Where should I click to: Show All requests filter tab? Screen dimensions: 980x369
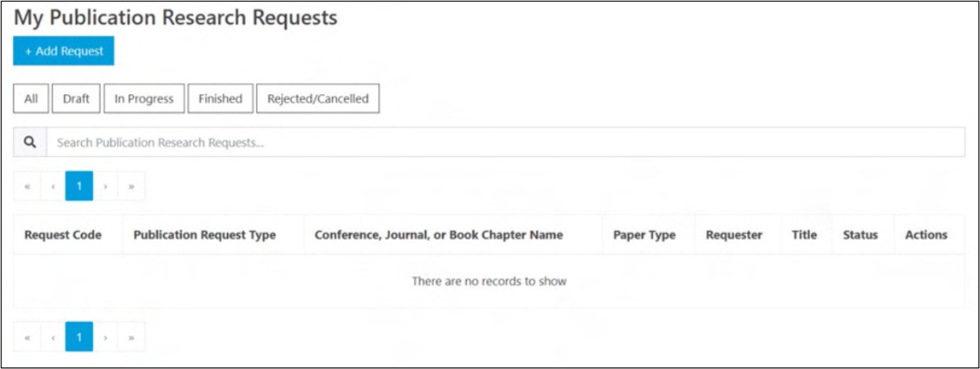[31, 99]
